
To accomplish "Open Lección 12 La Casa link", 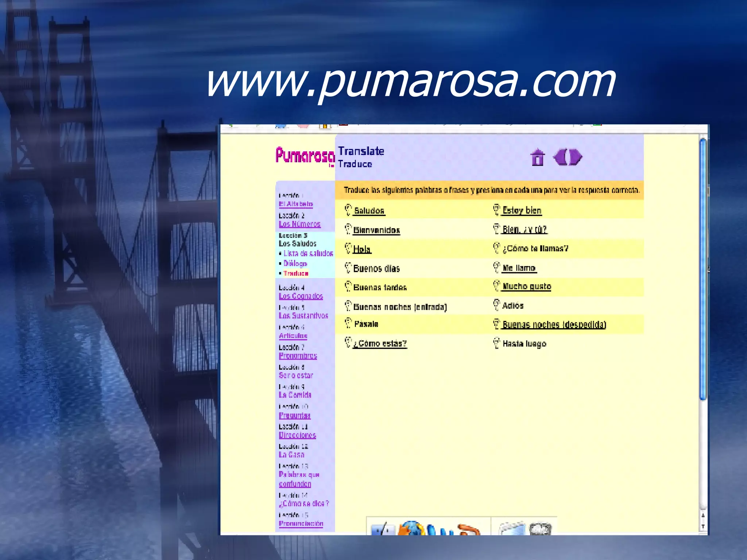I will [x=291, y=455].
